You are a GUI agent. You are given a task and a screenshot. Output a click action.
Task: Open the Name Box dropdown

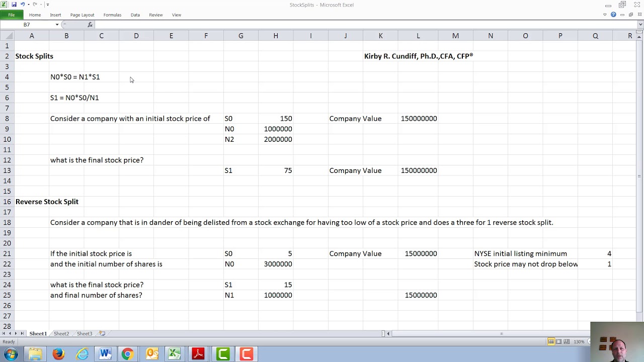[57, 25]
